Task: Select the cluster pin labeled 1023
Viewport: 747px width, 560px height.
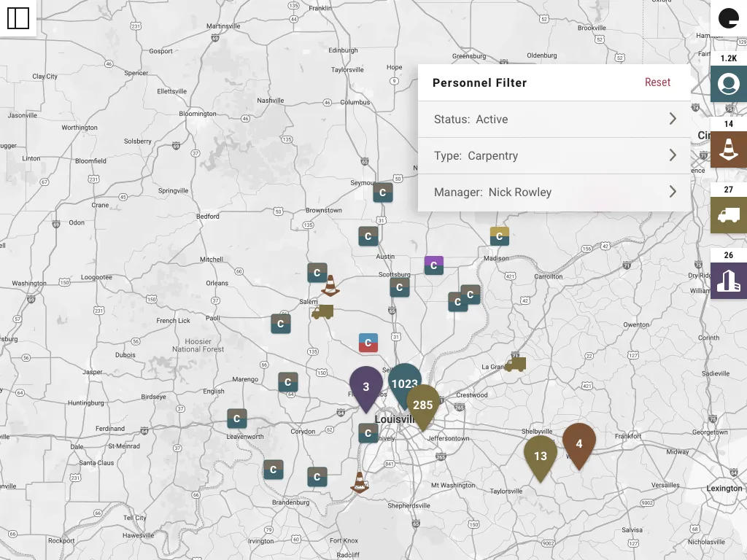Action: pos(404,383)
